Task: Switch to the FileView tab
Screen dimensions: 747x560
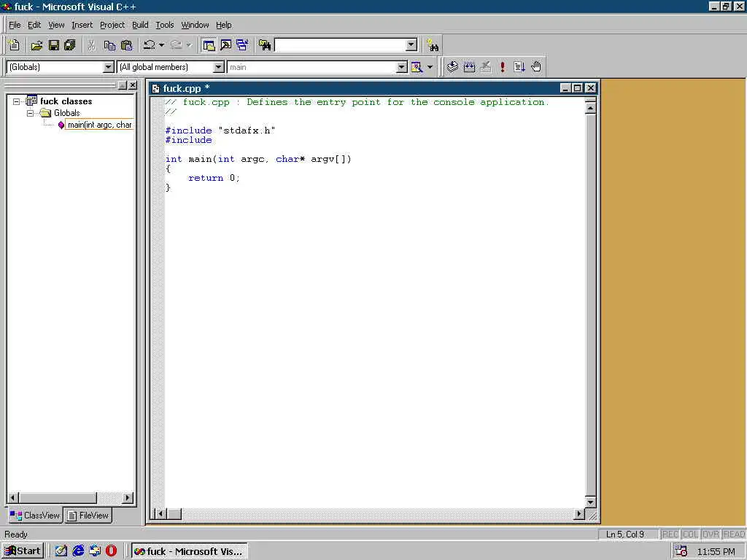Action: [88, 516]
